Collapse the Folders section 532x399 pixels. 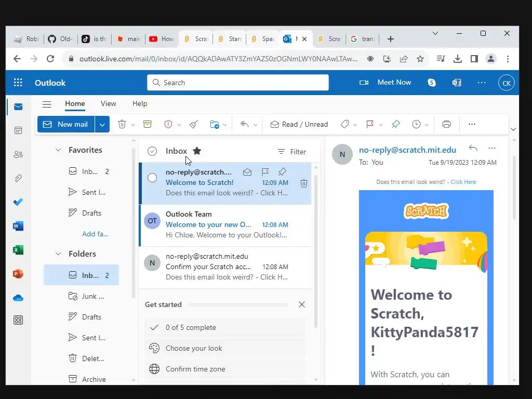[x=58, y=254]
